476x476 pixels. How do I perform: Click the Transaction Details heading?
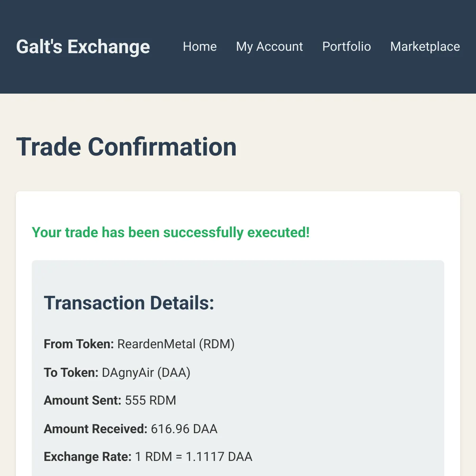point(129,303)
